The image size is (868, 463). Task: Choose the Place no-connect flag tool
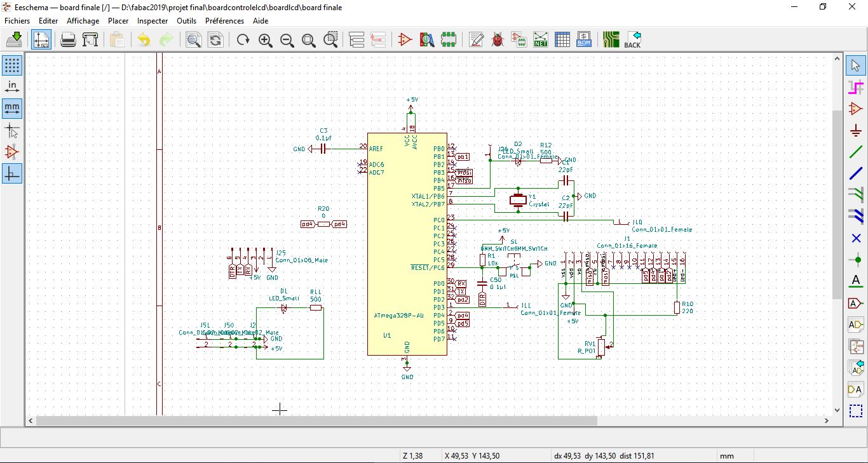856,239
